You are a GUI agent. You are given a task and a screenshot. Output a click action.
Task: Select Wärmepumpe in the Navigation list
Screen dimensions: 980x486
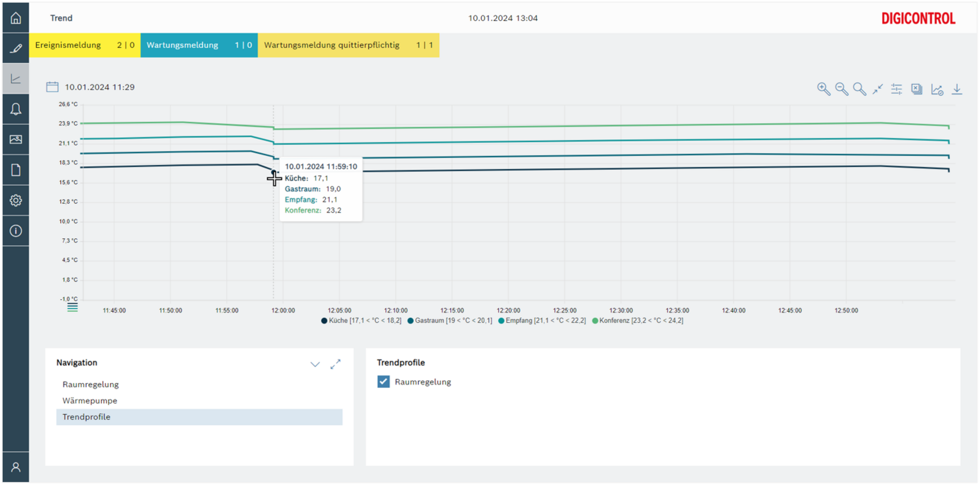pyautogui.click(x=90, y=400)
